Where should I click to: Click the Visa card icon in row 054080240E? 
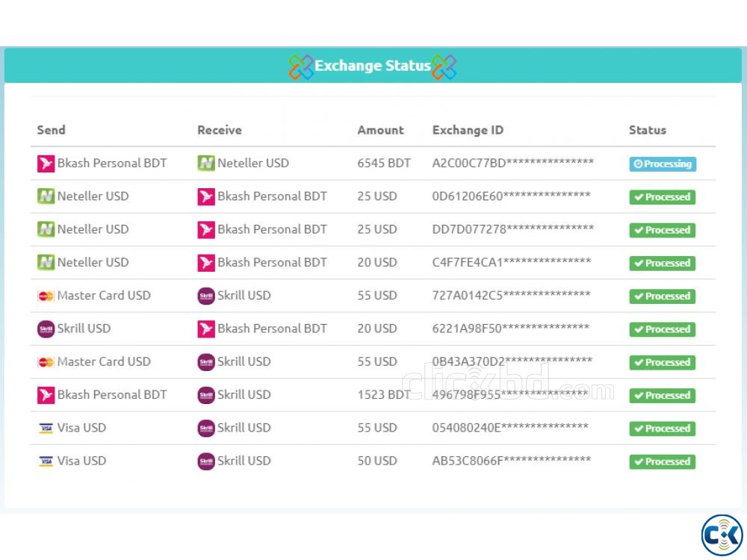(x=46, y=428)
